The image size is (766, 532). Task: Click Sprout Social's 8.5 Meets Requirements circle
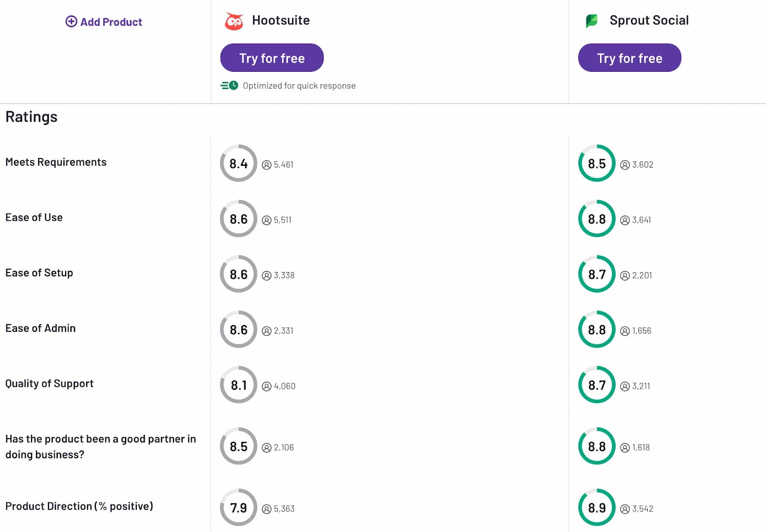597,163
